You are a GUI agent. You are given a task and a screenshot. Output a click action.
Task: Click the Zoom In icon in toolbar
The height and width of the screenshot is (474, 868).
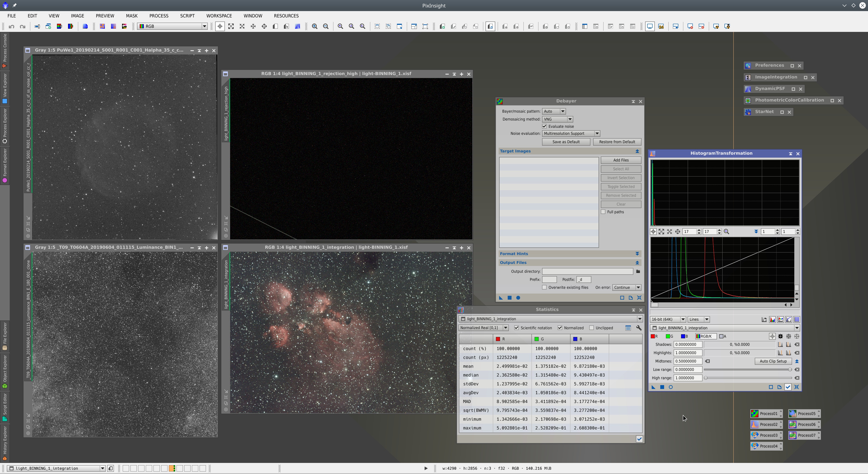tap(315, 26)
